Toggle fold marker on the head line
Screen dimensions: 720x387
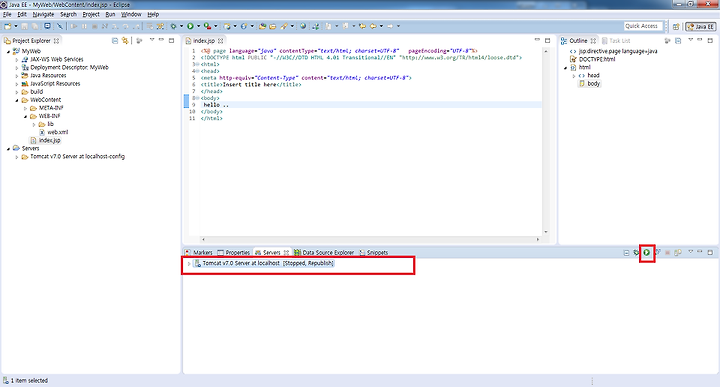point(198,71)
